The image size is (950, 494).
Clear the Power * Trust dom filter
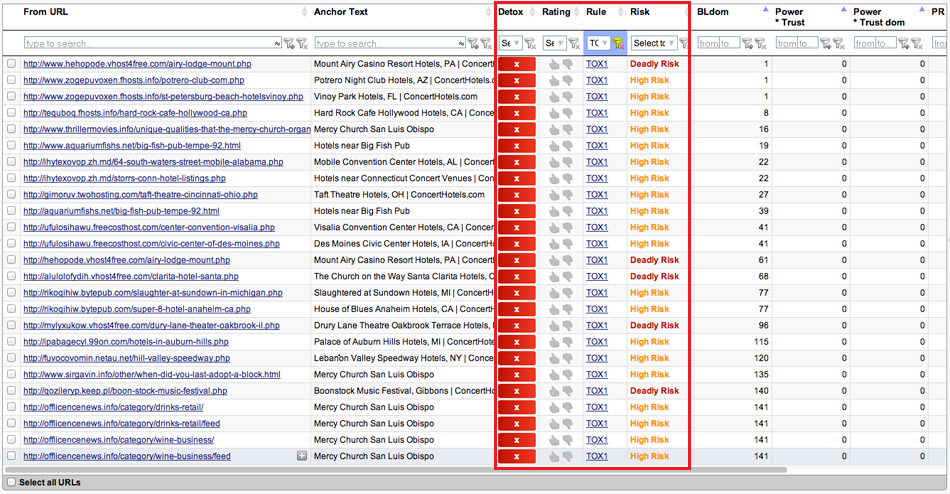pyautogui.click(x=917, y=43)
